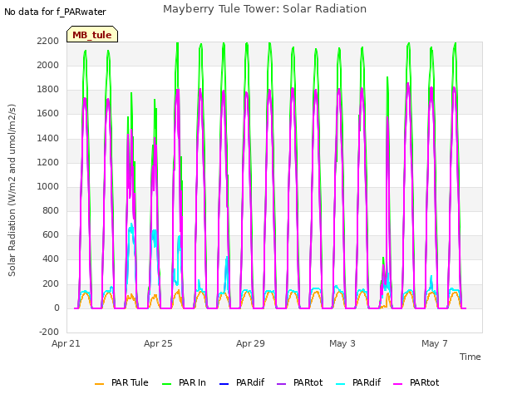
Task: Click the 2200 y-axis tick label
Action: [48, 41]
